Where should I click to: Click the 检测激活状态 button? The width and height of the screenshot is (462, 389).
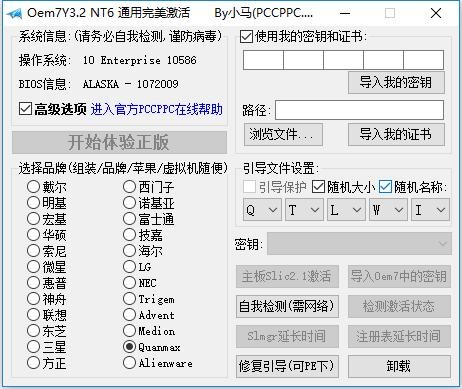pos(399,306)
